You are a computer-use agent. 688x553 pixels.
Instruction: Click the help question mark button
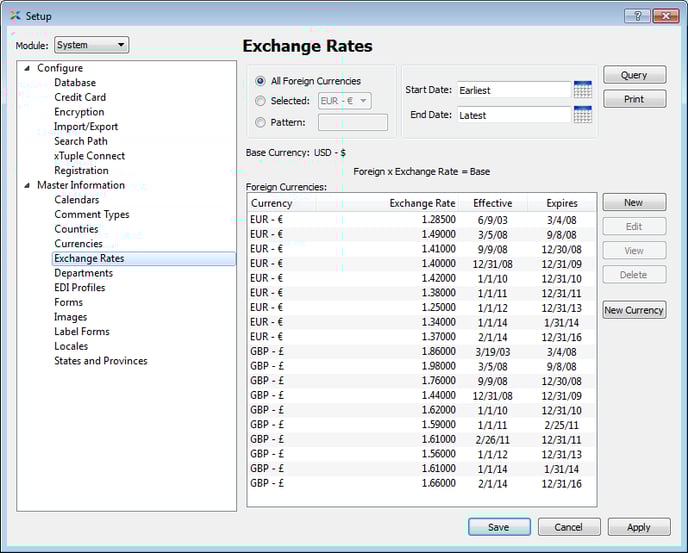point(636,16)
